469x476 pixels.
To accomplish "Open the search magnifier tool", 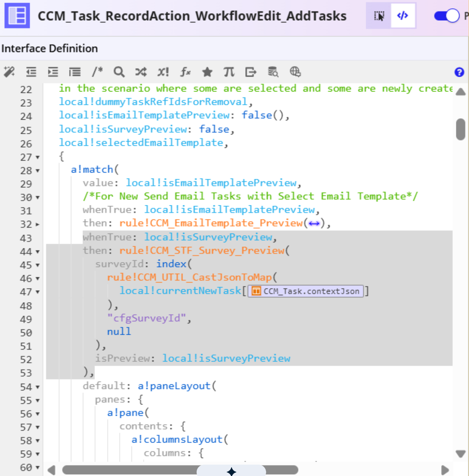I will coord(119,72).
